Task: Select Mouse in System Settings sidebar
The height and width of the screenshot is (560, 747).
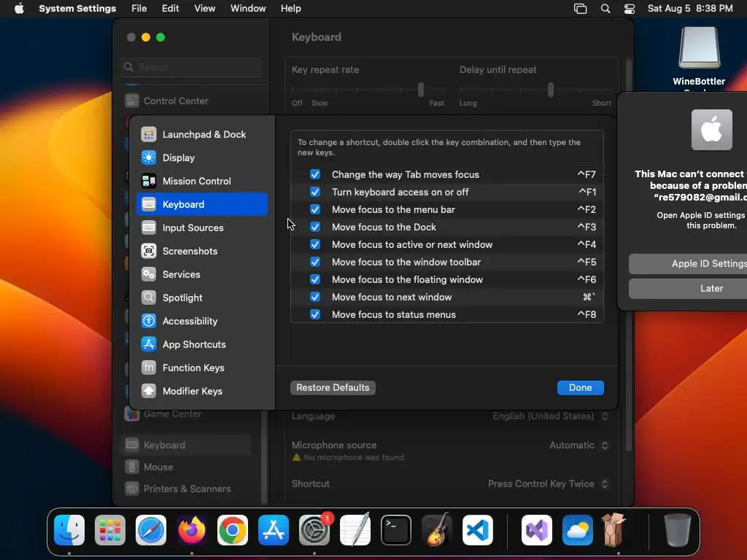Action: tap(187, 467)
